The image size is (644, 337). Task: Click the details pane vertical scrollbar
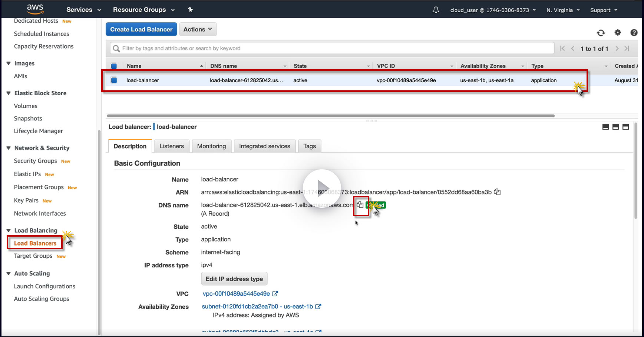coord(635,171)
